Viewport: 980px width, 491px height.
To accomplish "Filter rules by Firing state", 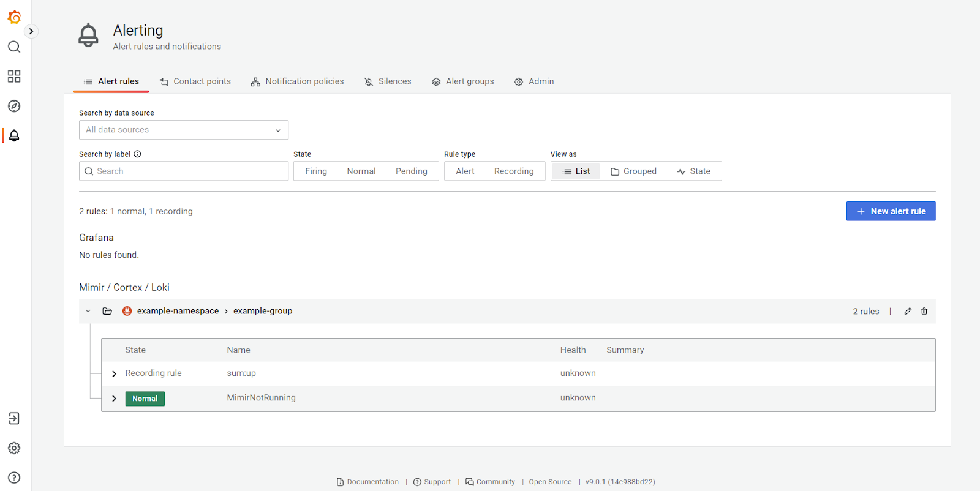I will point(316,171).
